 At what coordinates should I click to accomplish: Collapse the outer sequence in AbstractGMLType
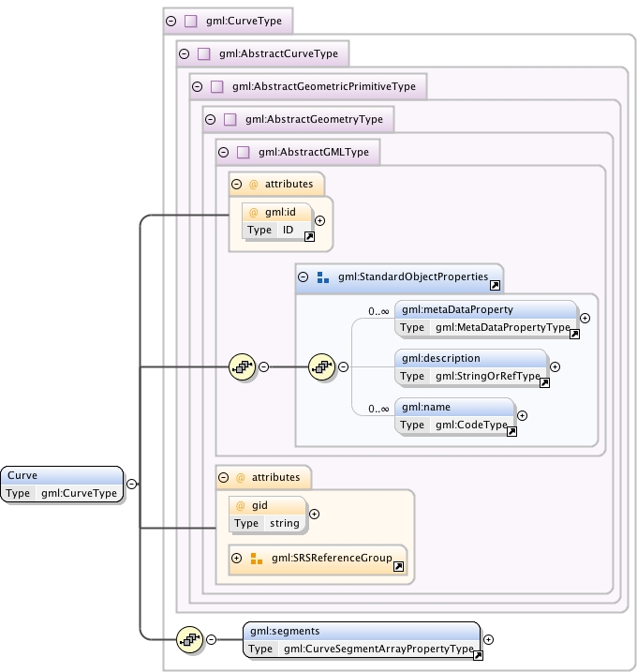[x=264, y=366]
